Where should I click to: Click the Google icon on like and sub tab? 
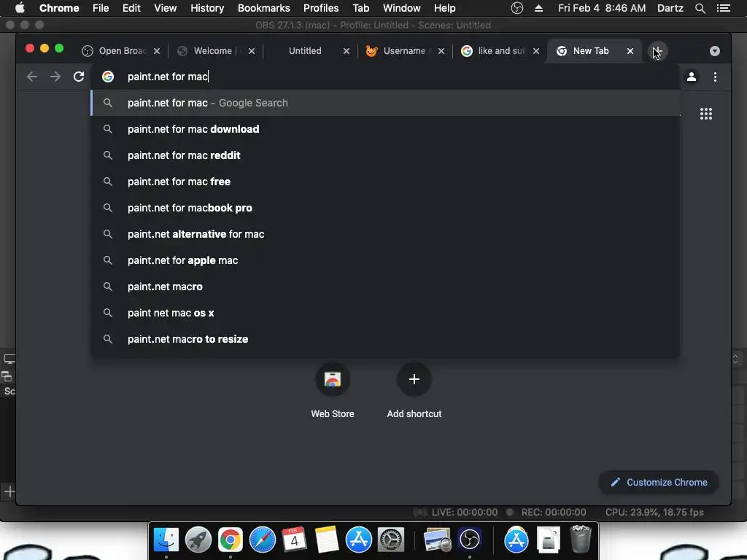pos(467,51)
